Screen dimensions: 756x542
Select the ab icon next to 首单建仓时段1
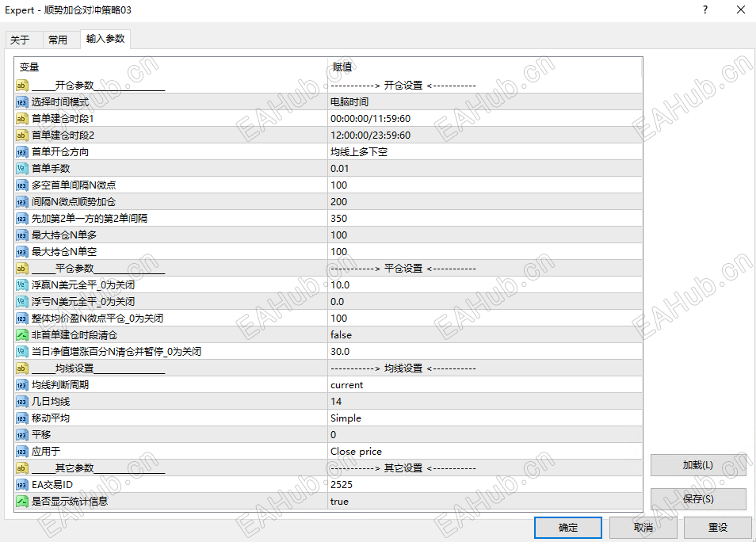[21, 118]
